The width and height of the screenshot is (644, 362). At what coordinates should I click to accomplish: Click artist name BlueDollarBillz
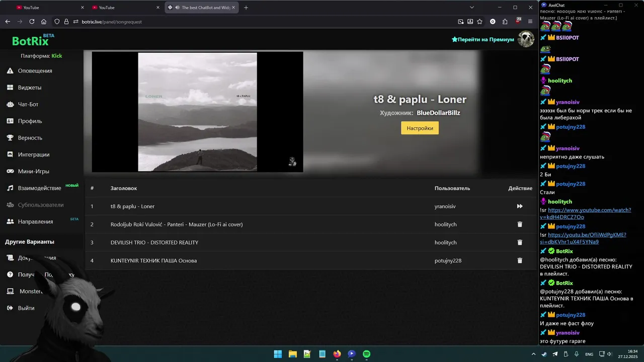pos(438,113)
